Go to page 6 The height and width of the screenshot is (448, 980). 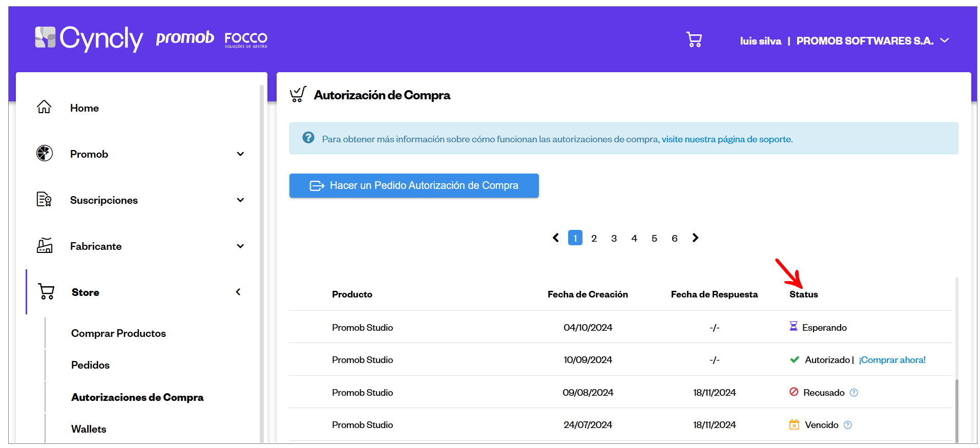click(x=675, y=238)
